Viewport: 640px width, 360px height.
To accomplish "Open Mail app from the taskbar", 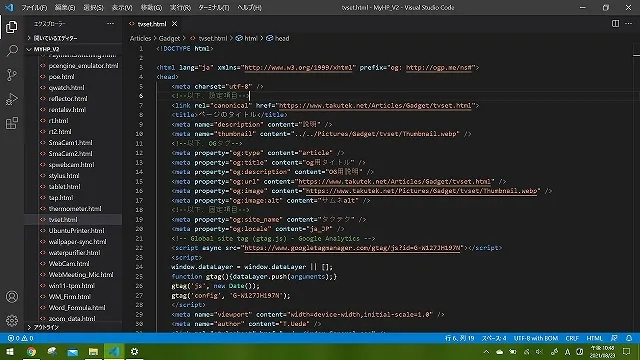I will [73, 351].
